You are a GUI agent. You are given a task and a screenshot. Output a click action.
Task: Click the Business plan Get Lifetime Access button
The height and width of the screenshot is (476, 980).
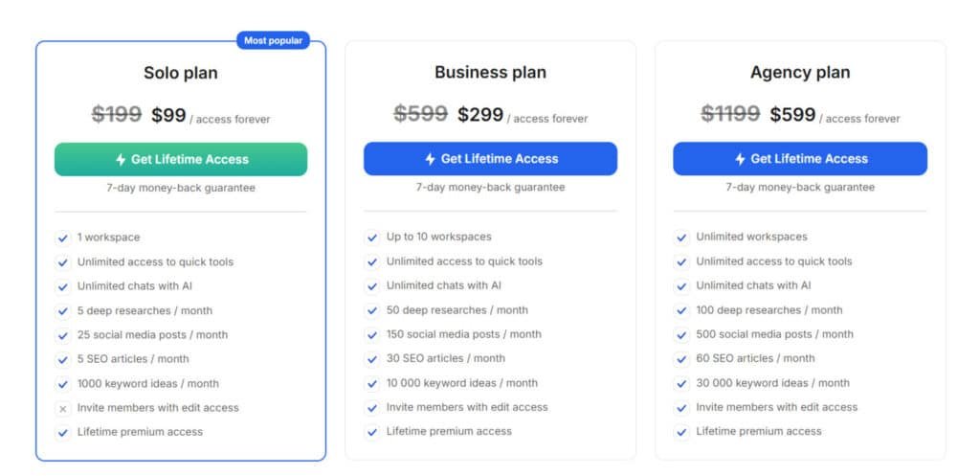pyautogui.click(x=490, y=159)
